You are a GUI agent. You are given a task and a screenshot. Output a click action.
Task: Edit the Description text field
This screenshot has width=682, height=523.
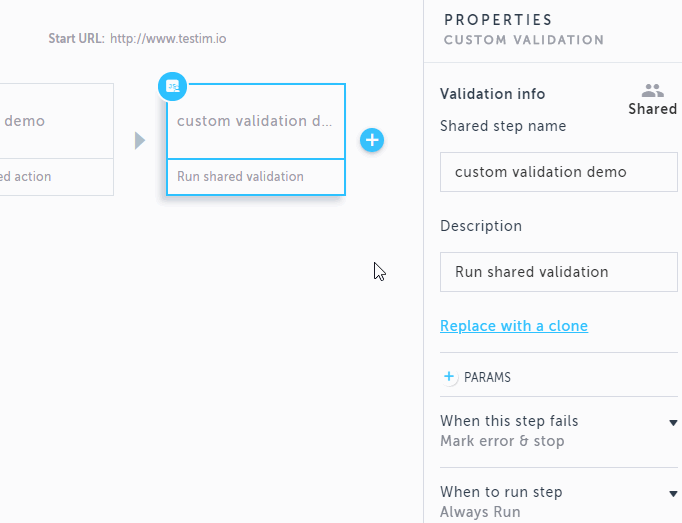click(x=558, y=272)
